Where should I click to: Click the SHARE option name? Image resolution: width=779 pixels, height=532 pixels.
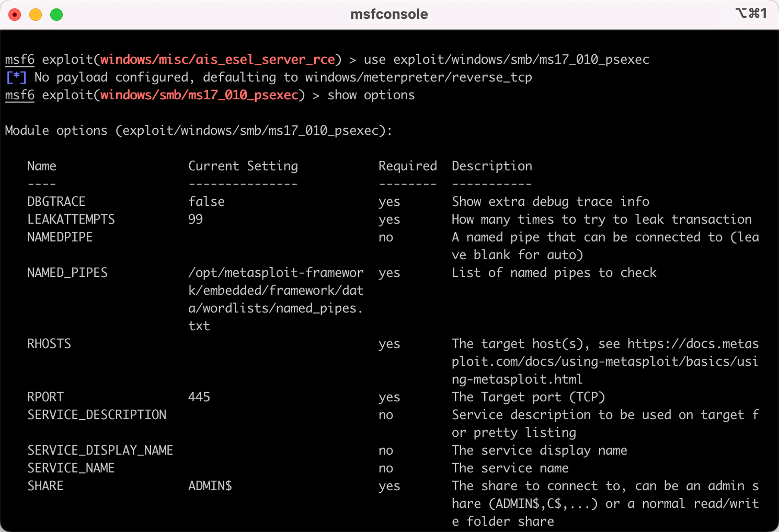point(45,486)
